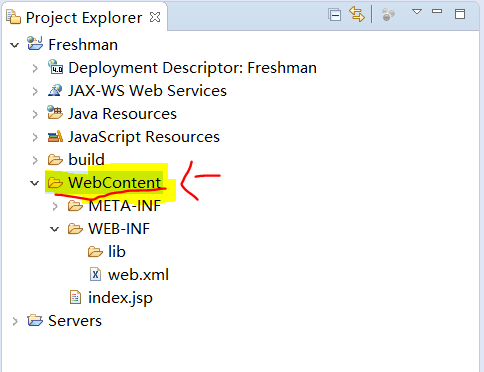
Task: Select the WebContent folder label
Action: [x=115, y=182]
